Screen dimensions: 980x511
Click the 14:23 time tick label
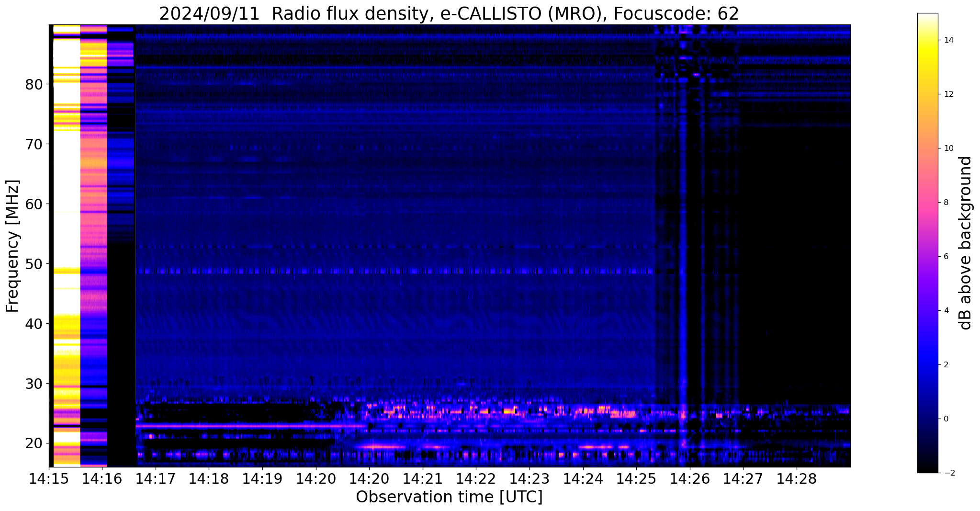click(x=529, y=478)
